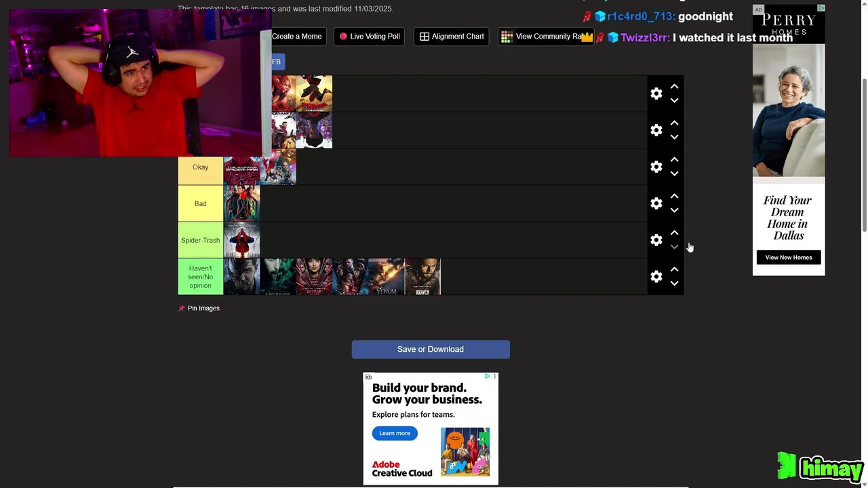Image resolution: width=868 pixels, height=488 pixels.
Task: Move the No Way Home row up
Action: click(x=674, y=123)
